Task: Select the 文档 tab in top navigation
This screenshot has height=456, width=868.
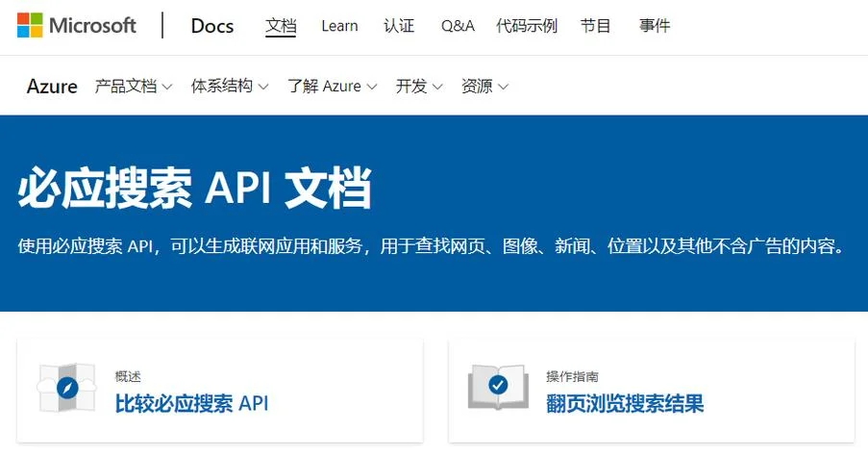Action: 281,25
